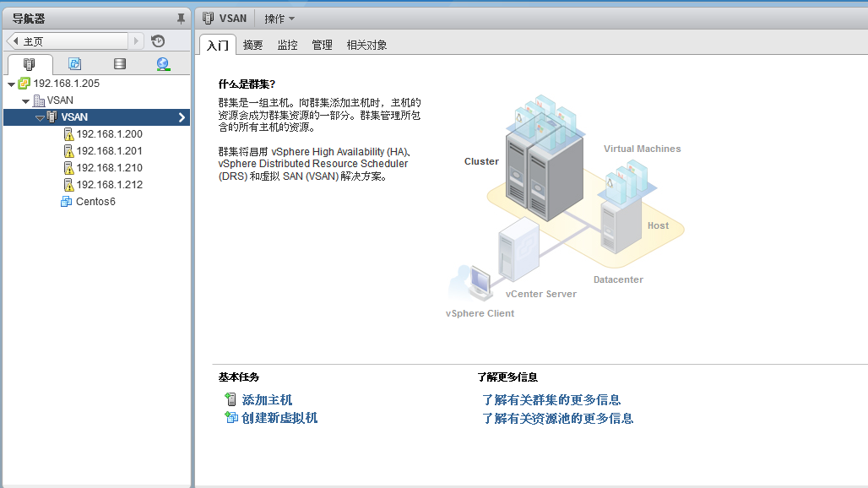Open the 监控 monitor tab

coord(287,45)
